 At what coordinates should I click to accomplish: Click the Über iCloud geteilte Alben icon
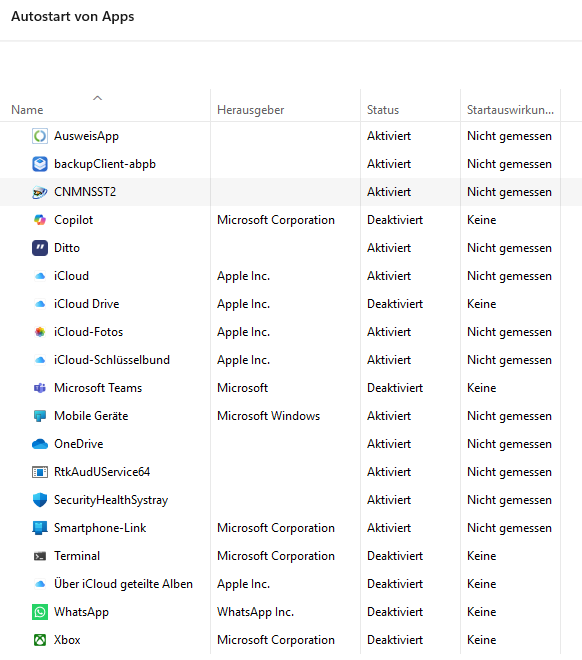click(x=40, y=584)
